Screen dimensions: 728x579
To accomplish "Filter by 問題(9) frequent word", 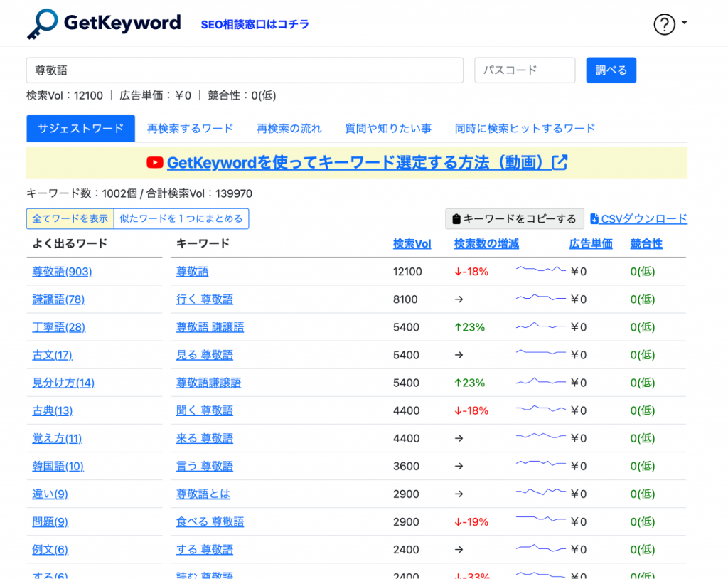I will (50, 522).
